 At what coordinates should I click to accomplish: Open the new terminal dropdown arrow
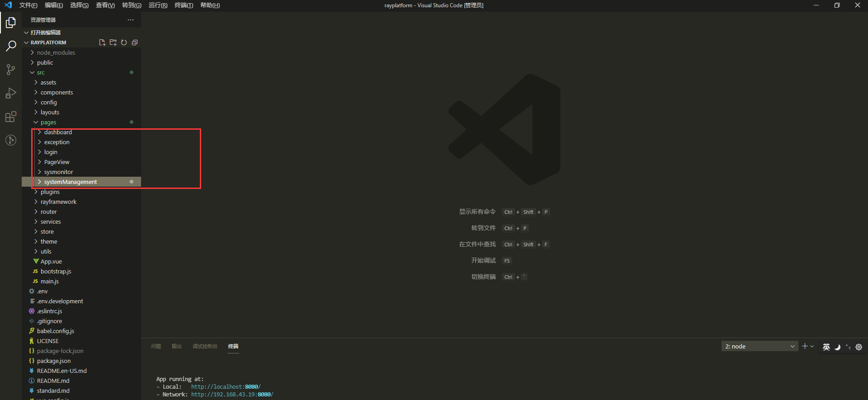[812, 346]
